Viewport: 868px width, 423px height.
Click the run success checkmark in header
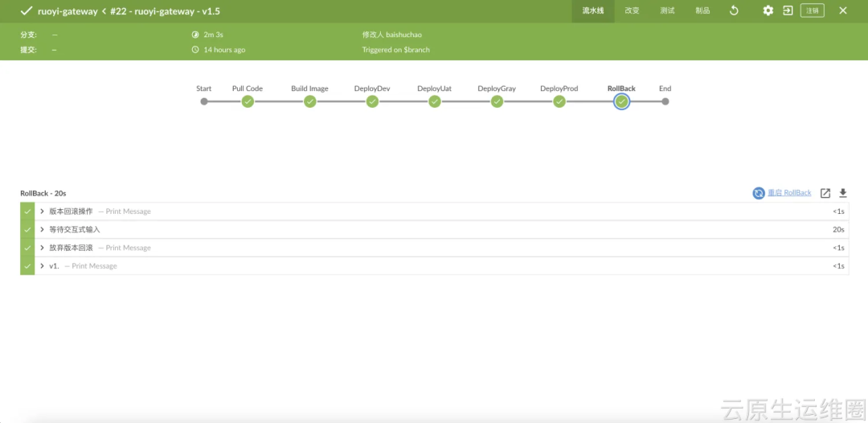[26, 10]
